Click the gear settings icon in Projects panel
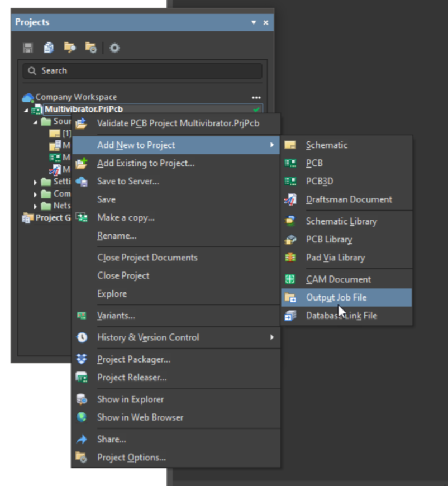 click(115, 48)
